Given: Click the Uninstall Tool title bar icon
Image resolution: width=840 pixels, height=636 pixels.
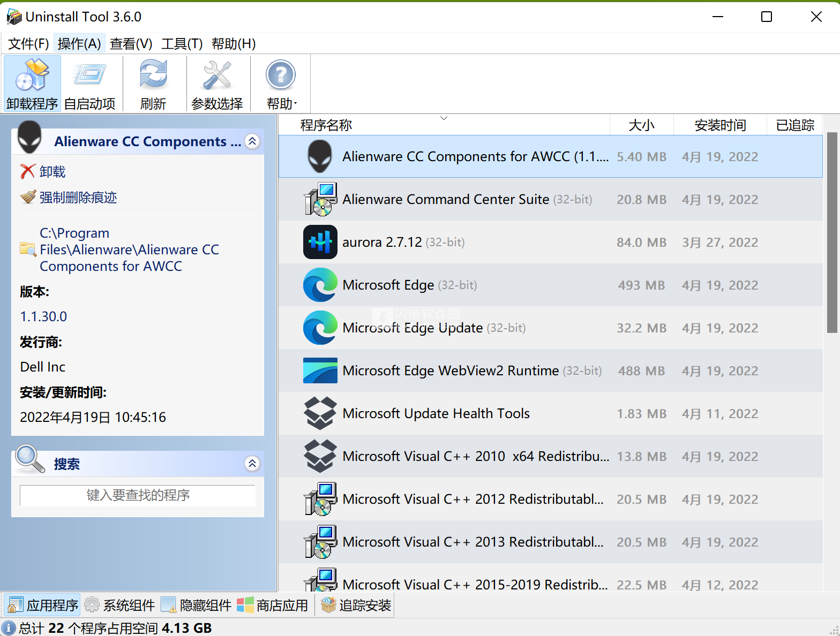Looking at the screenshot, I should tap(14, 17).
